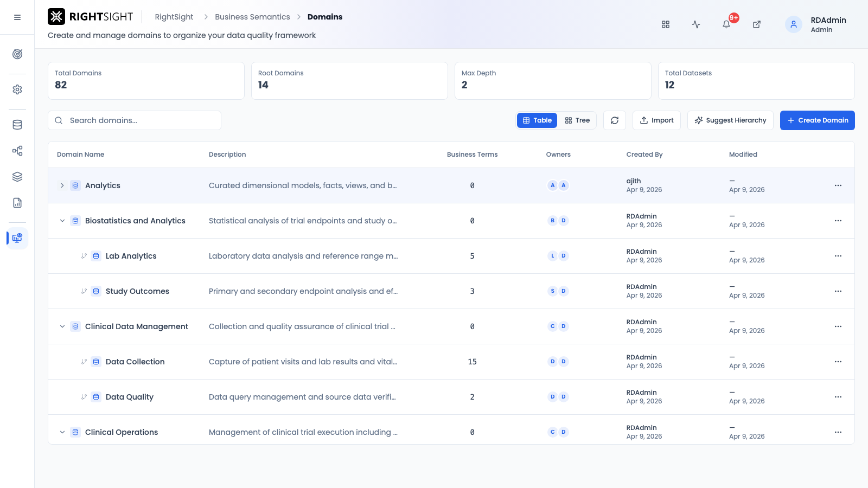
Task: Collapse the Clinical Data Management domain
Action: tap(62, 326)
